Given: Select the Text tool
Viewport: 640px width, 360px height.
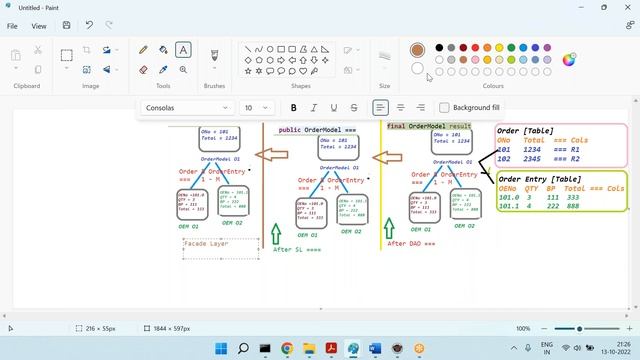Looking at the screenshot, I should pos(183,50).
